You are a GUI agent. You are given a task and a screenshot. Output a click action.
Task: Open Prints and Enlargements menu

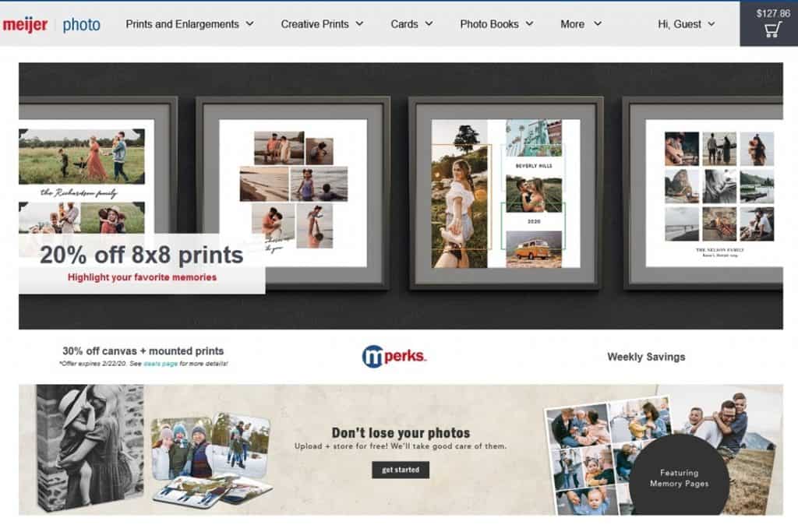pyautogui.click(x=182, y=24)
